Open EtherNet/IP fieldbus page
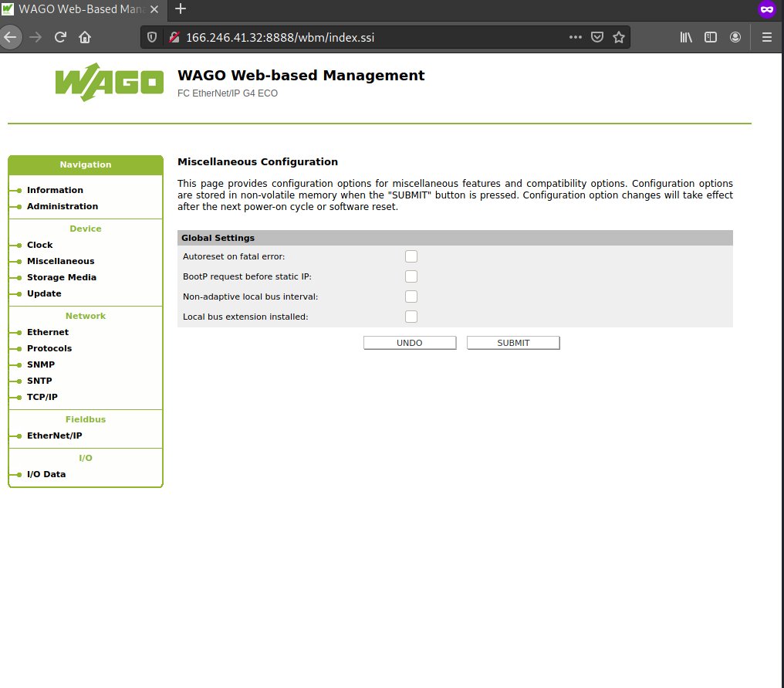The height and width of the screenshot is (688, 784). (54, 436)
